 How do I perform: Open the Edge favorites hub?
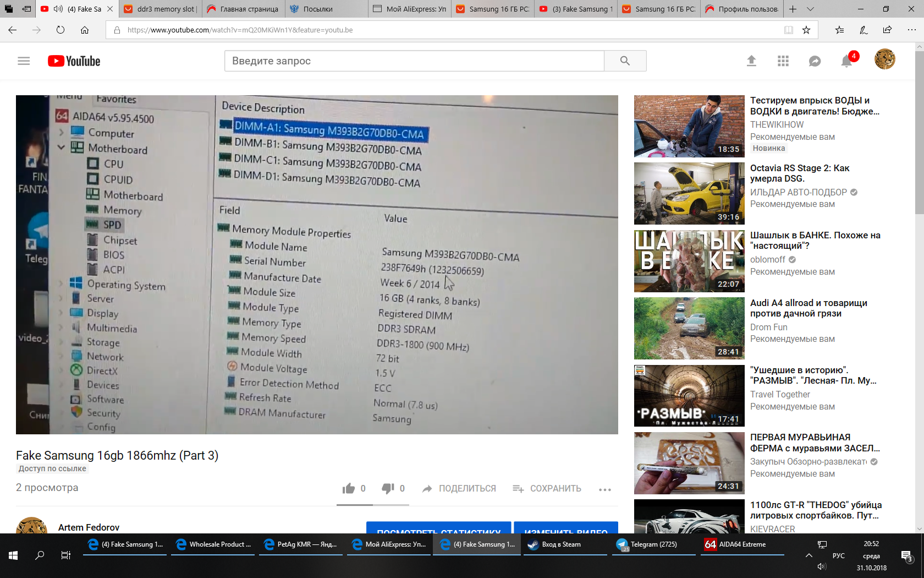839,30
